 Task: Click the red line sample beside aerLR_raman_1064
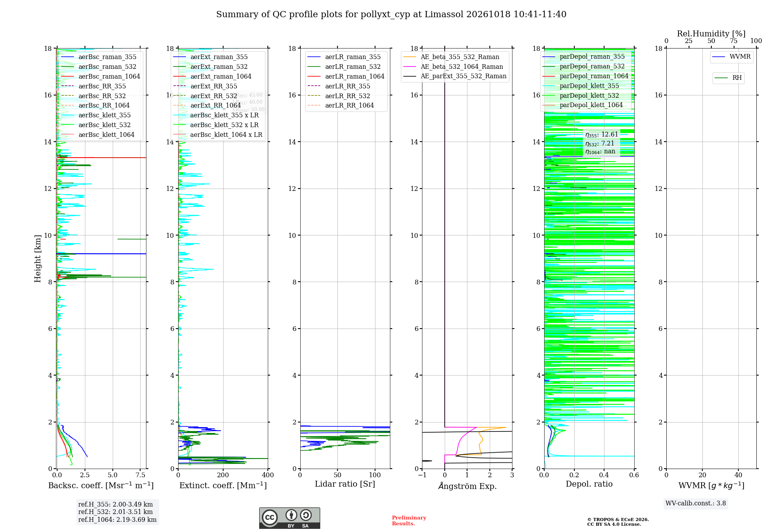(314, 77)
